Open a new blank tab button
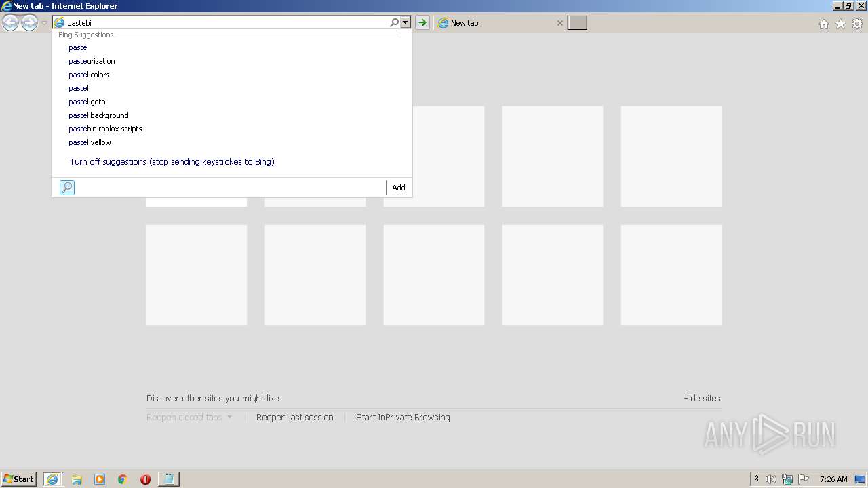This screenshot has width=868, height=488. (x=577, y=23)
